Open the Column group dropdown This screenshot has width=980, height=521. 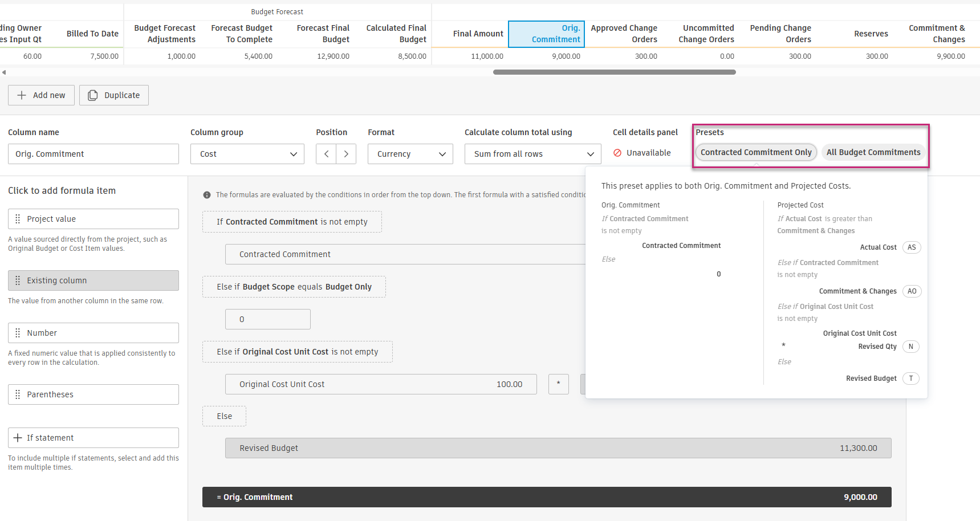point(247,154)
